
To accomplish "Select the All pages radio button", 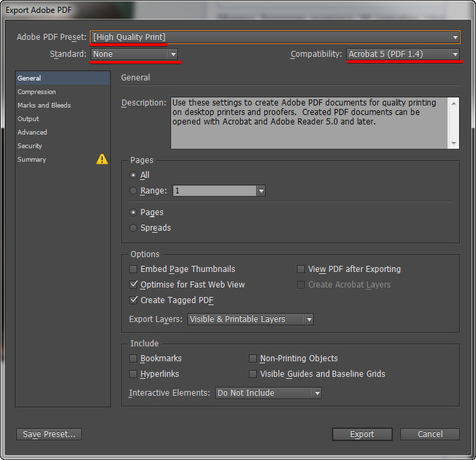I will pyautogui.click(x=133, y=175).
